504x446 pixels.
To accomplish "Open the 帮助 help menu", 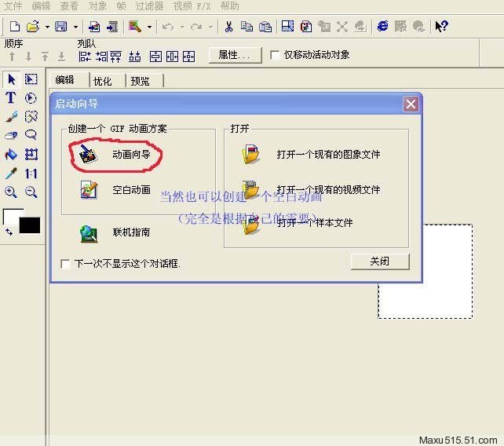I will [x=229, y=6].
